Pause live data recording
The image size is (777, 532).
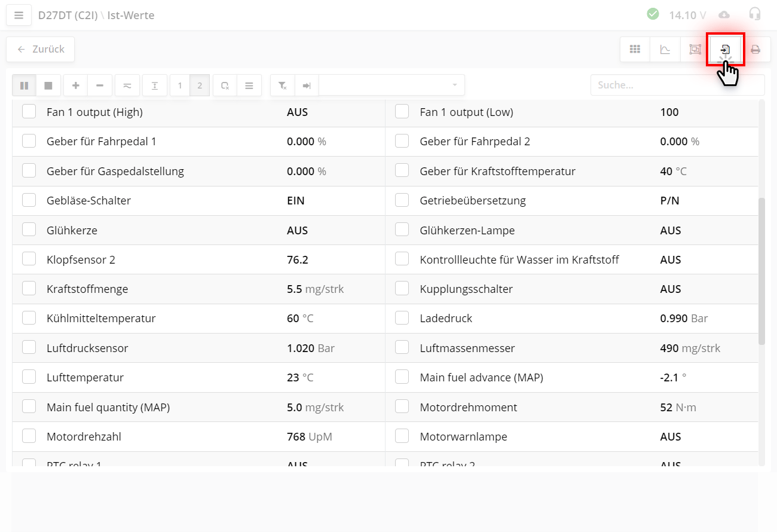pyautogui.click(x=24, y=85)
